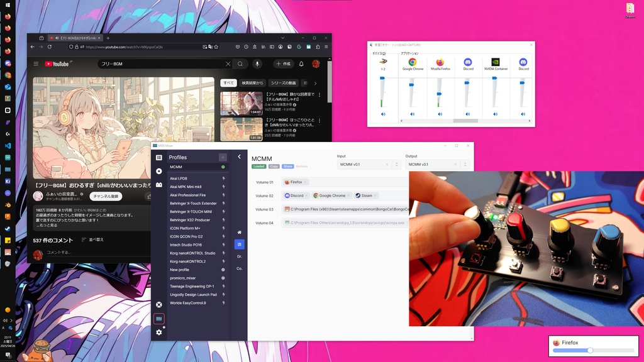The width and height of the screenshot is (644, 362).
Task: Mute the 1-2 device in volume mixer
Action: click(383, 114)
